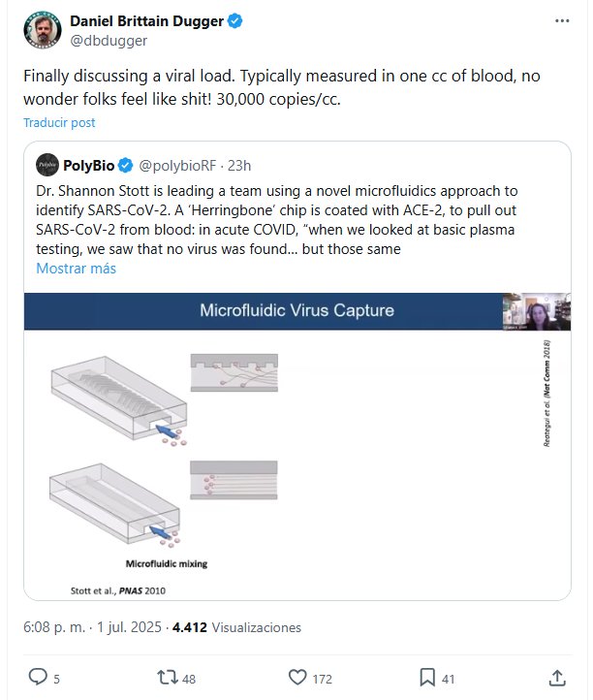The image size is (593, 700).
Task: Open the @polybioRF handle in quoted post
Action: pos(180,165)
